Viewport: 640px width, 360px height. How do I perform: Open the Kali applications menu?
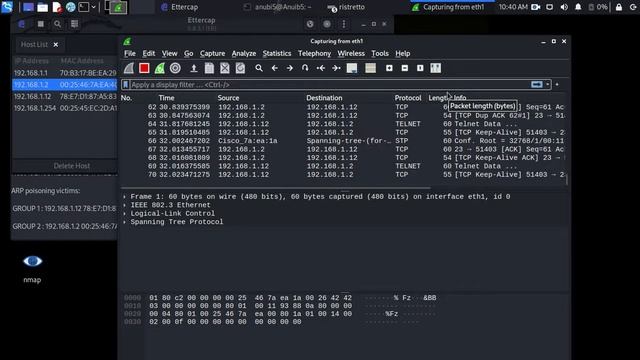click(7, 7)
